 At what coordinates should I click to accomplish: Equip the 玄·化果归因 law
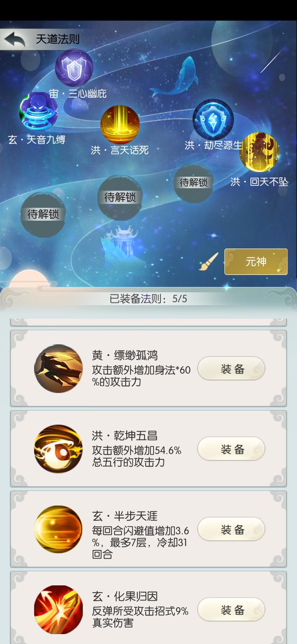(231, 610)
